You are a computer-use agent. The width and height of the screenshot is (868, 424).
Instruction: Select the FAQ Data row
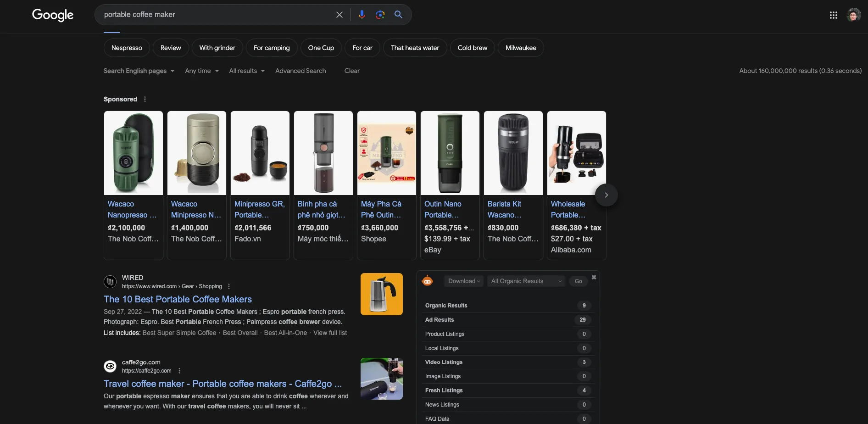click(x=508, y=419)
